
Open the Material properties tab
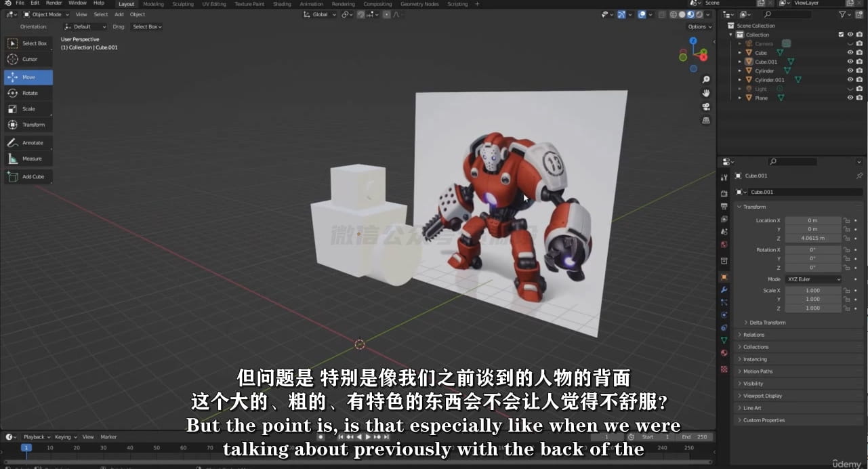tap(724, 353)
